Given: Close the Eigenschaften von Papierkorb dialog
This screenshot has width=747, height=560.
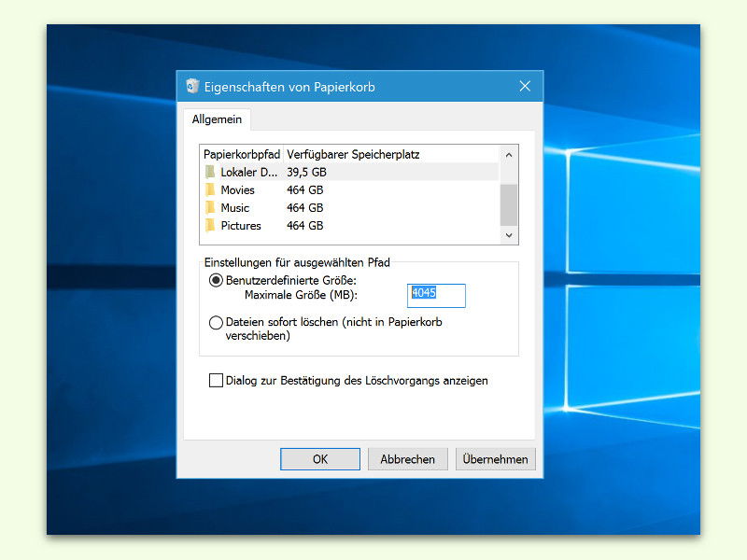Looking at the screenshot, I should 525,86.
